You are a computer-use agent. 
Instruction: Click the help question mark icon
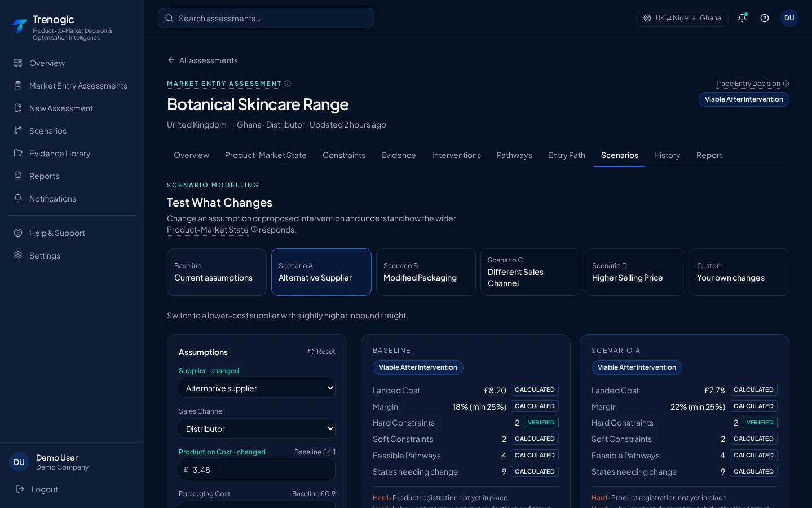765,18
